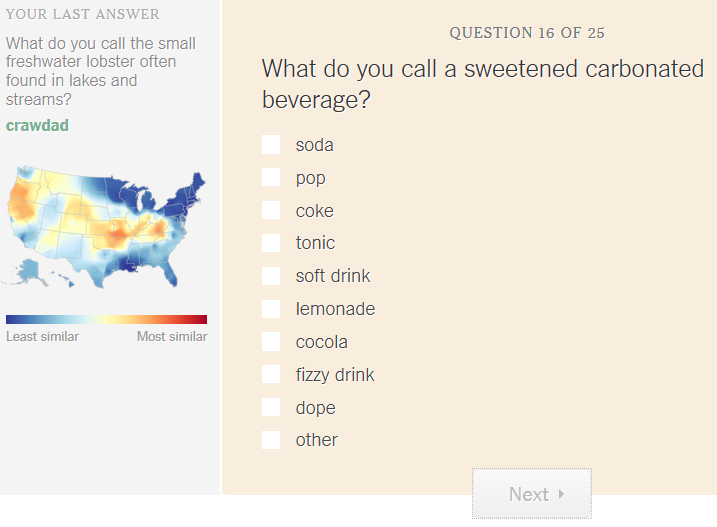Screen dimensions: 717x527
Task: Check the soft drink option box
Action: pos(271,276)
